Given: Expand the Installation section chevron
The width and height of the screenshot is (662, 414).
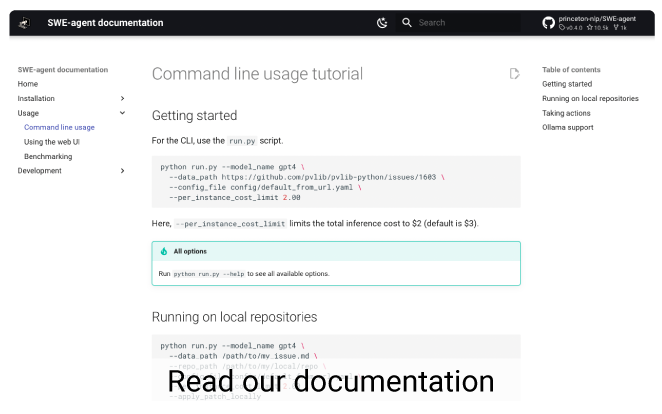Looking at the screenshot, I should click(x=122, y=98).
